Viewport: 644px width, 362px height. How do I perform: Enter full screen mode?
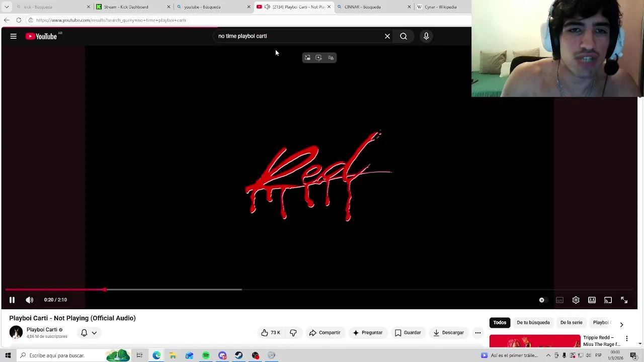[x=624, y=300]
